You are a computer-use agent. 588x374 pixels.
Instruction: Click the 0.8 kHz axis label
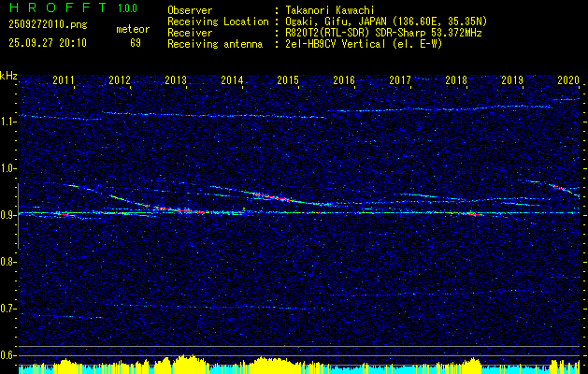tap(7, 262)
